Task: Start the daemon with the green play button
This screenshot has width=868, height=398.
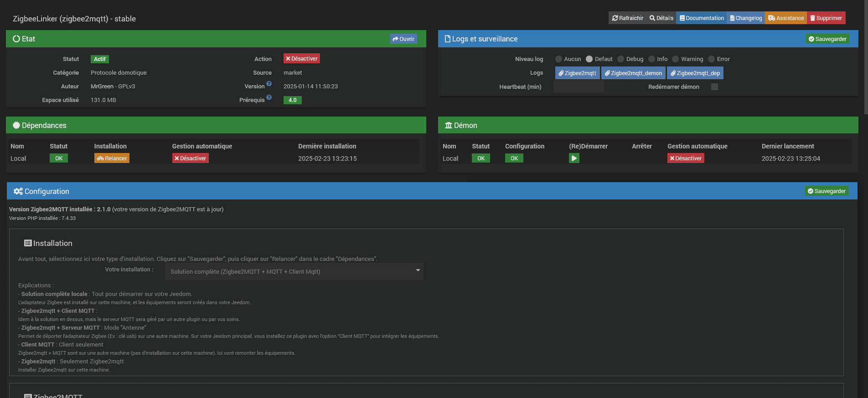Action: point(574,158)
